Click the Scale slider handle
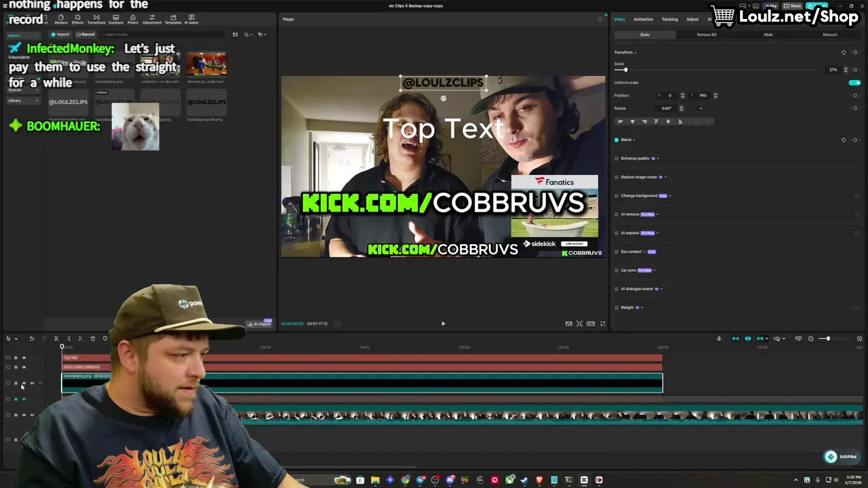Viewport: 868px width, 488px height. pos(625,70)
